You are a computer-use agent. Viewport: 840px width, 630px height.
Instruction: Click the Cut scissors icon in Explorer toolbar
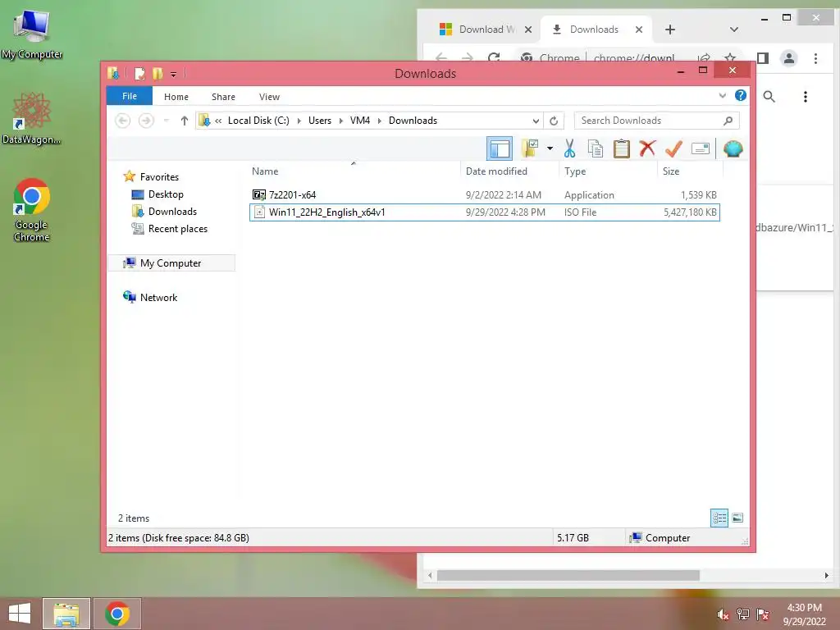569,149
